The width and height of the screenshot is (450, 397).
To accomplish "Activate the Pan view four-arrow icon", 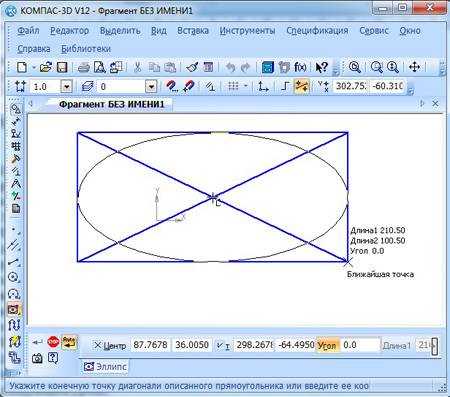I will pos(414,67).
